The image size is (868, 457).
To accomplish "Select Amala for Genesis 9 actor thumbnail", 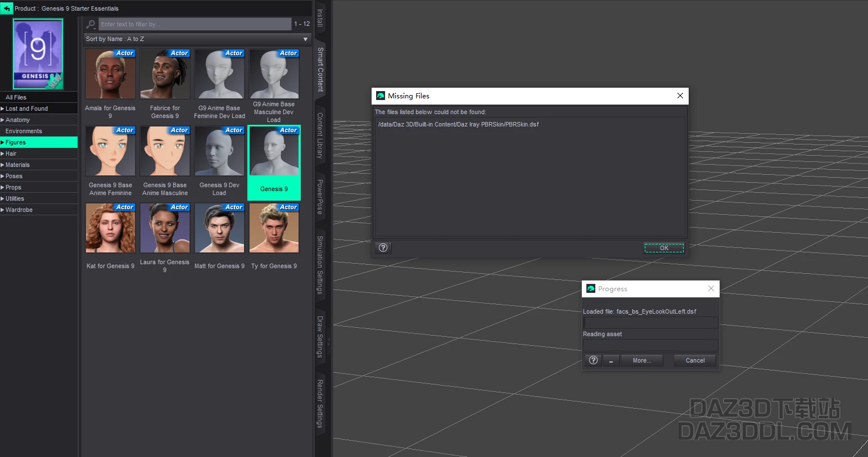I will coord(110,74).
